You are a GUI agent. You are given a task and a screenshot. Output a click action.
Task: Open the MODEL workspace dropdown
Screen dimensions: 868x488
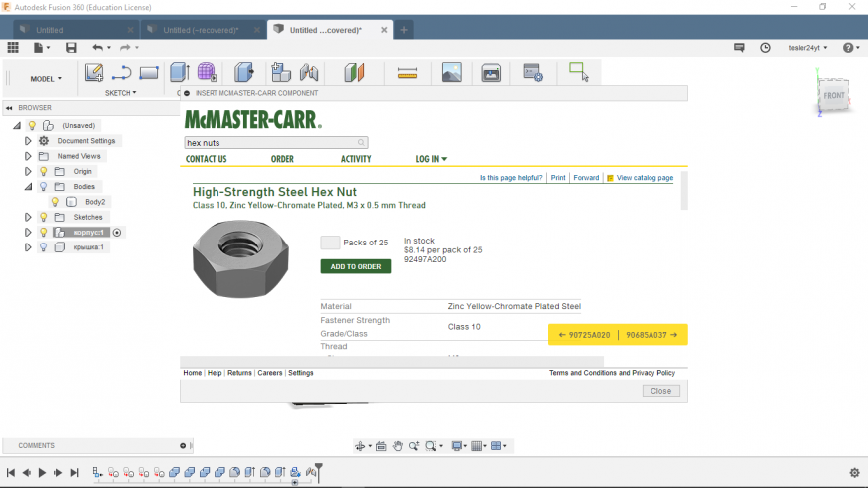point(45,78)
